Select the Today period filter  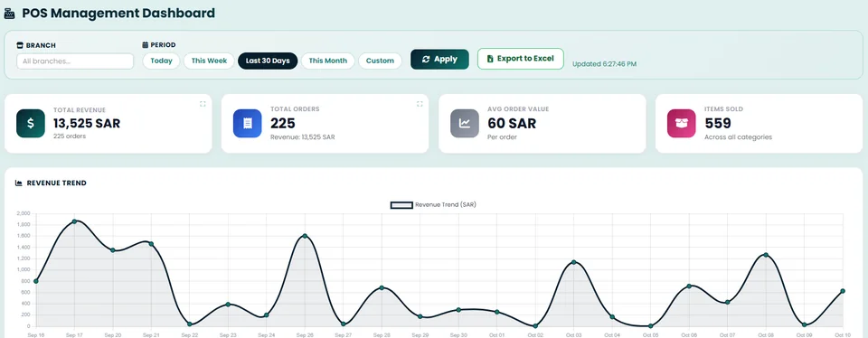tap(161, 61)
